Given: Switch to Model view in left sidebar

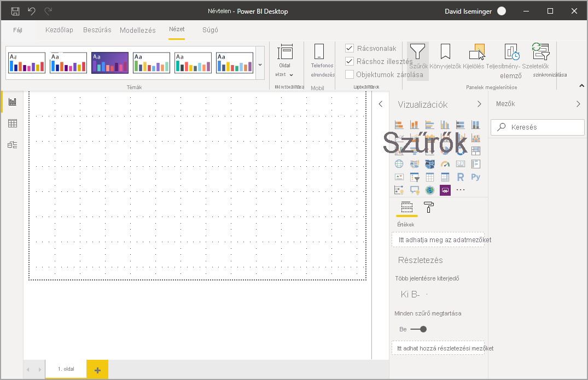Looking at the screenshot, I should pyautogui.click(x=13, y=145).
